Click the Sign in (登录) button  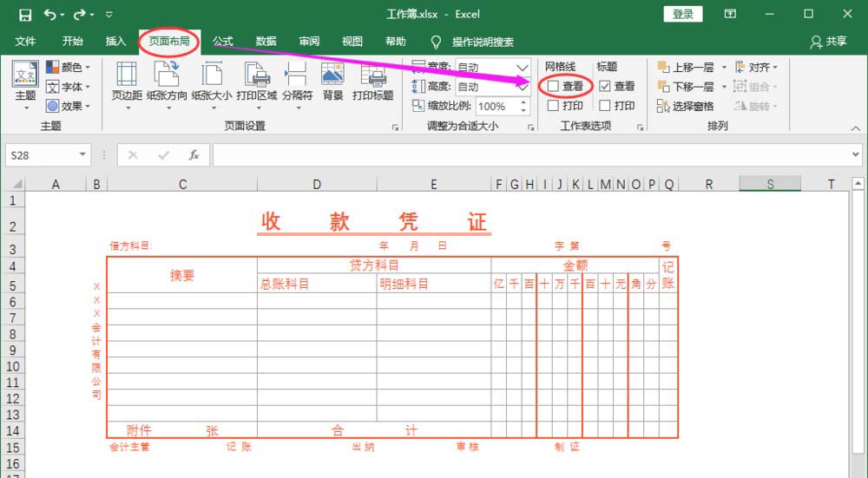pyautogui.click(x=683, y=15)
